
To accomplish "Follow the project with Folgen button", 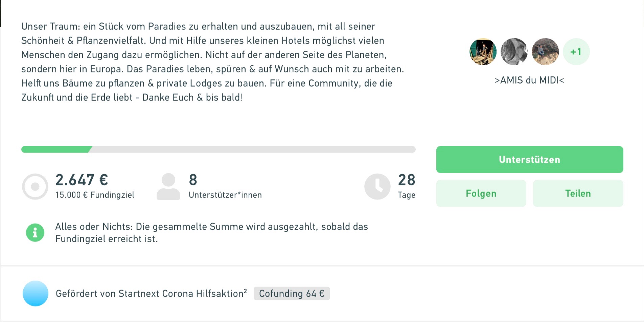I will pos(481,193).
